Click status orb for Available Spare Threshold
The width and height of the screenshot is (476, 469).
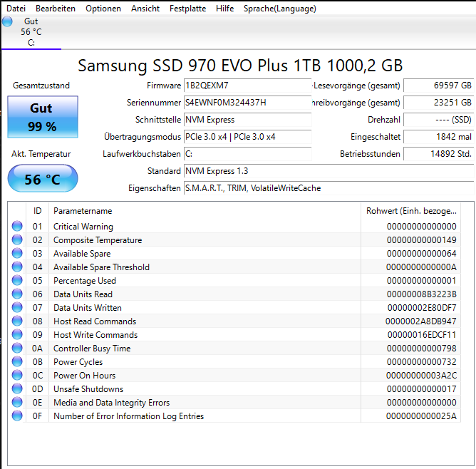pyautogui.click(x=17, y=267)
